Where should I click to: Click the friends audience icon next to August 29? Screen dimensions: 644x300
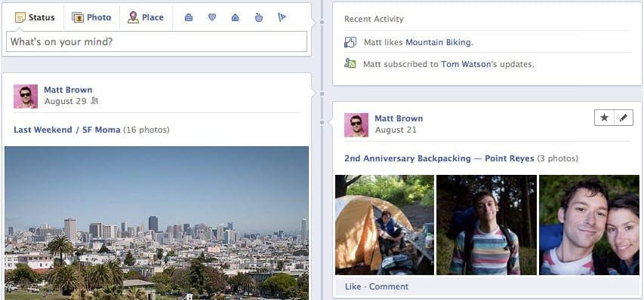[x=94, y=100]
